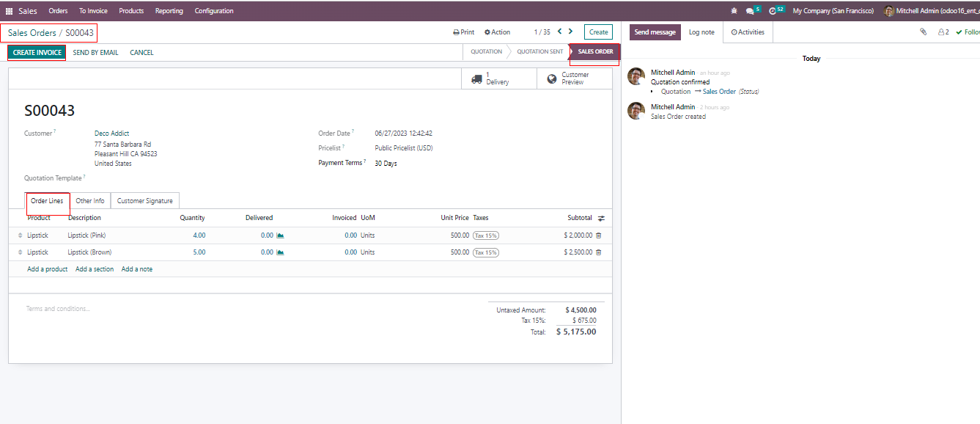Screen dimensions: 980x424
Task: Open the Deco Addict customer link
Action: 111,134
